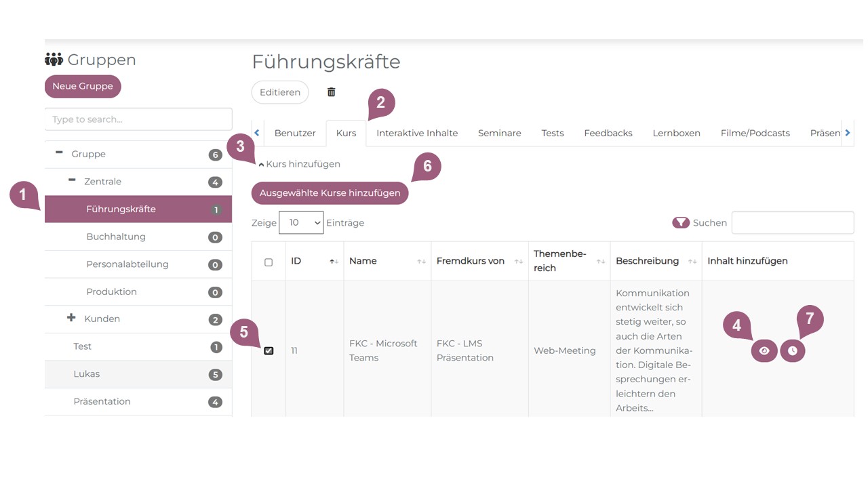Select Buchhaltung in the group tree
This screenshot has width=868, height=488.
tap(116, 237)
